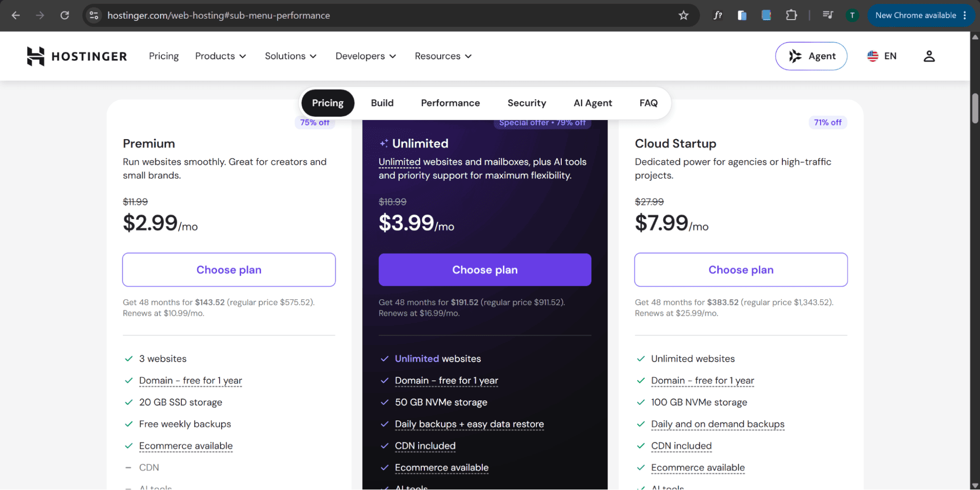Click "50 GB NVMe storage" feature
Viewport: 980px width, 490px height.
(x=441, y=402)
